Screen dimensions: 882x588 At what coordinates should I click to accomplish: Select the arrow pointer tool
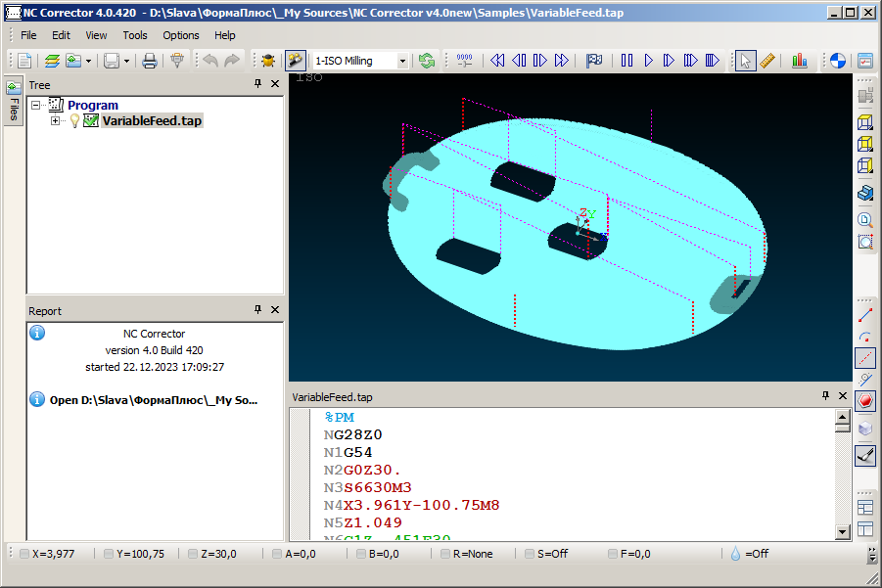point(746,61)
